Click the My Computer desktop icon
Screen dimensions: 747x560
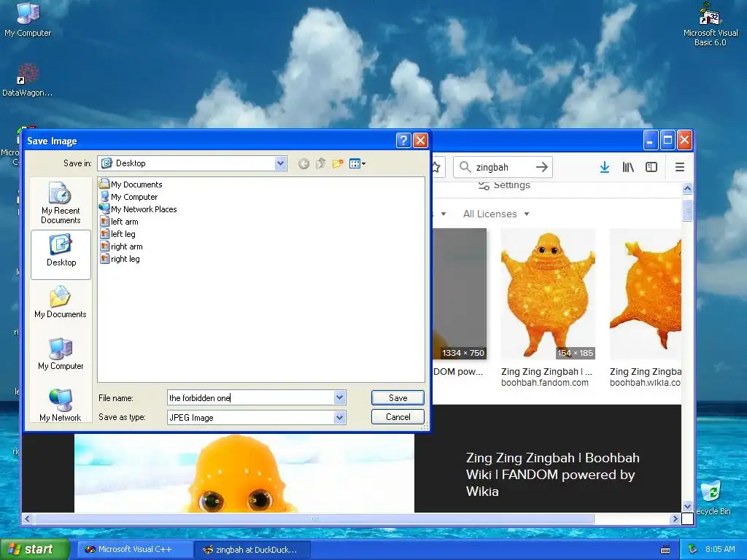[28, 20]
